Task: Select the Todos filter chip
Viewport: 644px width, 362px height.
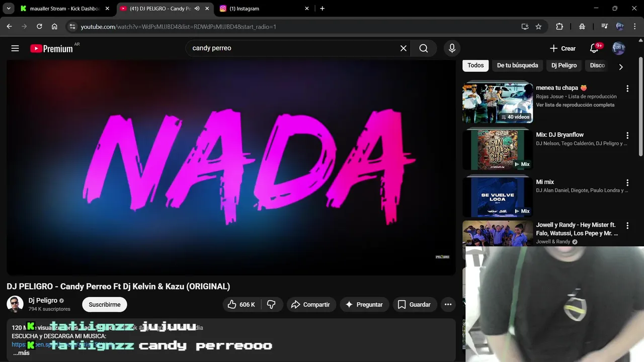Action: (x=475, y=65)
